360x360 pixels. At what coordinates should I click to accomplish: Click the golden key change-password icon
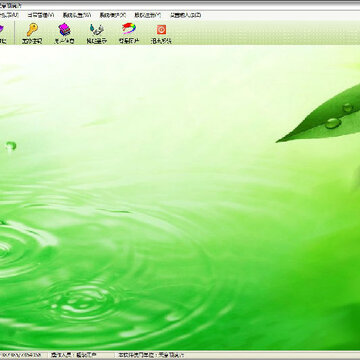click(x=32, y=30)
